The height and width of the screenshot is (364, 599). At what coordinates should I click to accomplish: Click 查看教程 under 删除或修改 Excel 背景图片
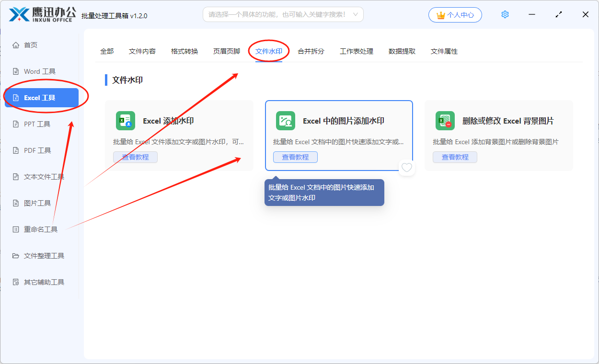455,157
